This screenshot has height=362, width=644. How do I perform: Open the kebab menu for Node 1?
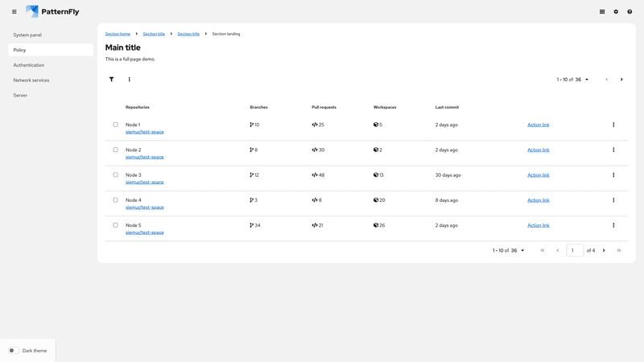[613, 125]
